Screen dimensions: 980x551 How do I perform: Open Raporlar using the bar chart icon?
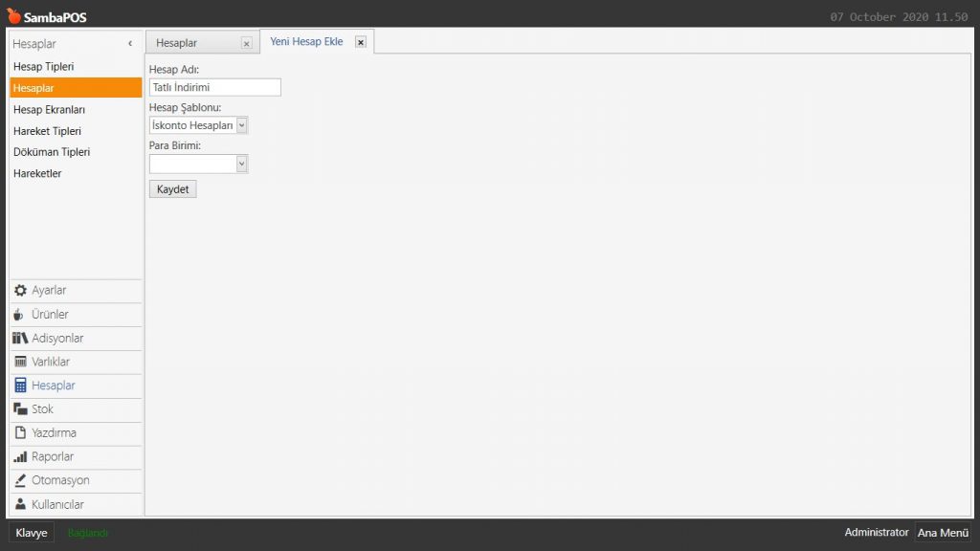pyautogui.click(x=20, y=457)
